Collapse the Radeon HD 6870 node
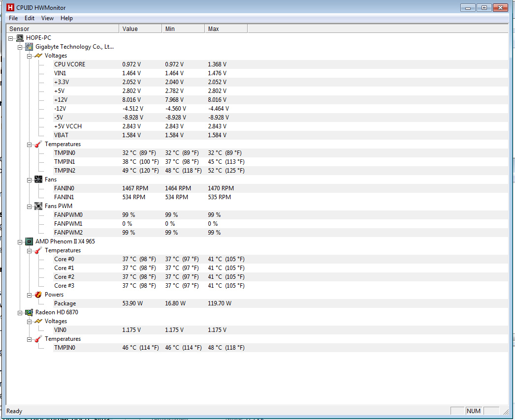Image resolution: width=515 pixels, height=420 pixels. (20, 313)
